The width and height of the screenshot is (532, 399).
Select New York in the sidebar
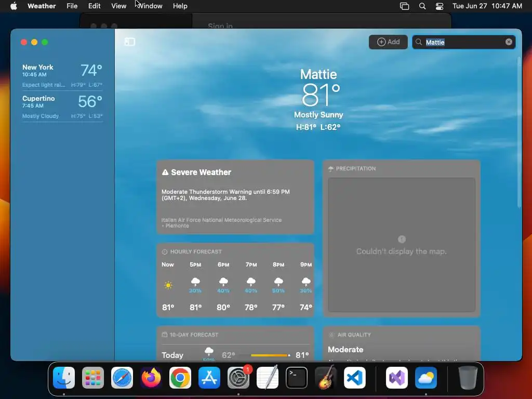click(x=62, y=75)
